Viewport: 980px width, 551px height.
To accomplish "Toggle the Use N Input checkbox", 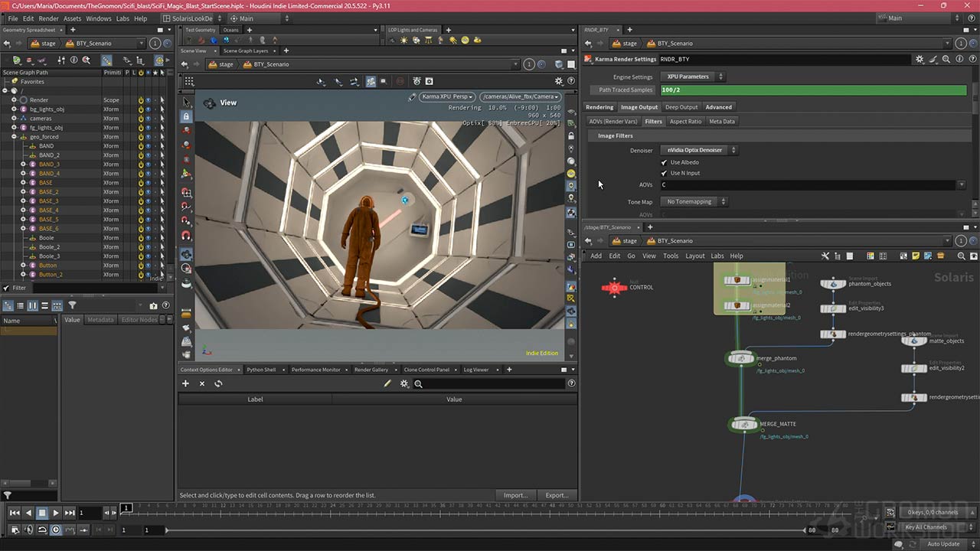I will 664,173.
